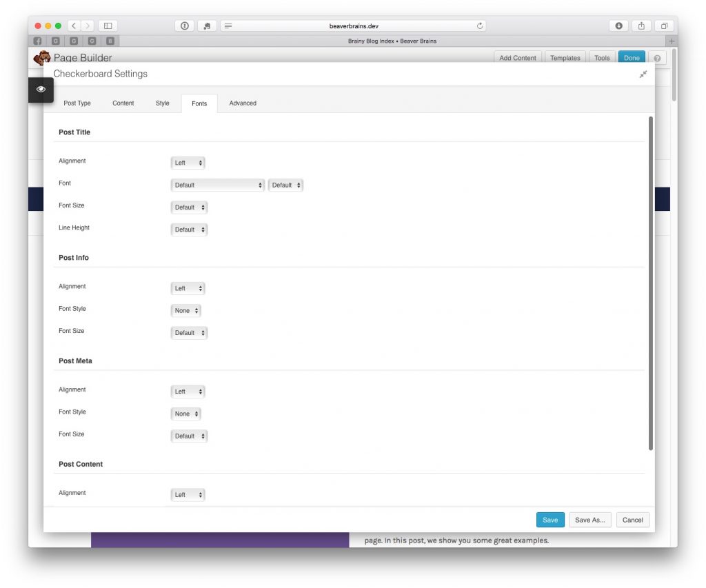
Task: Open a new tab with plus icon
Action: tap(672, 41)
